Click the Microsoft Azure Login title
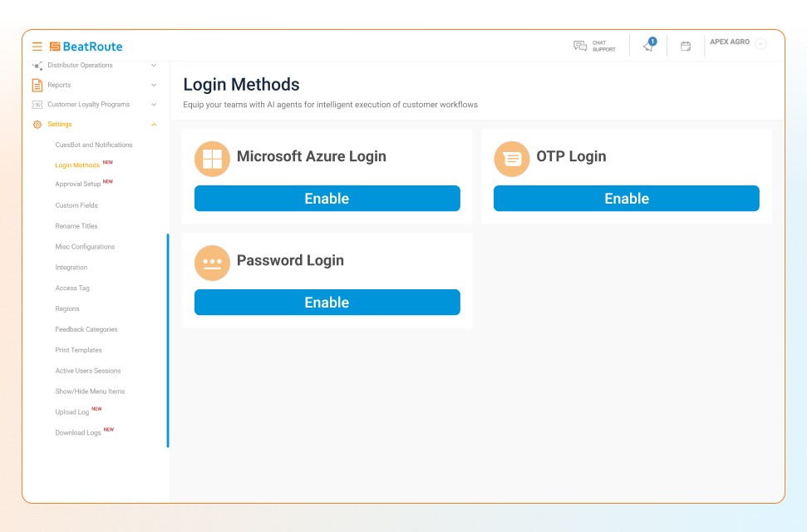This screenshot has width=807, height=532. pos(312,156)
